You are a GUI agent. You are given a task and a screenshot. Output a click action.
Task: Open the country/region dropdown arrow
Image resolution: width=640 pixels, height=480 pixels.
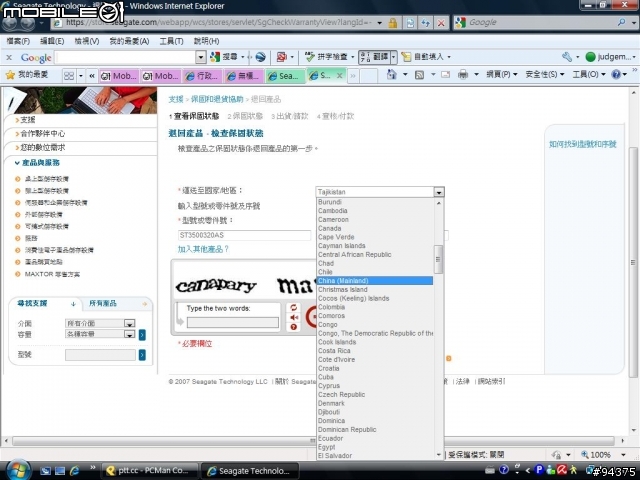[x=439, y=192]
